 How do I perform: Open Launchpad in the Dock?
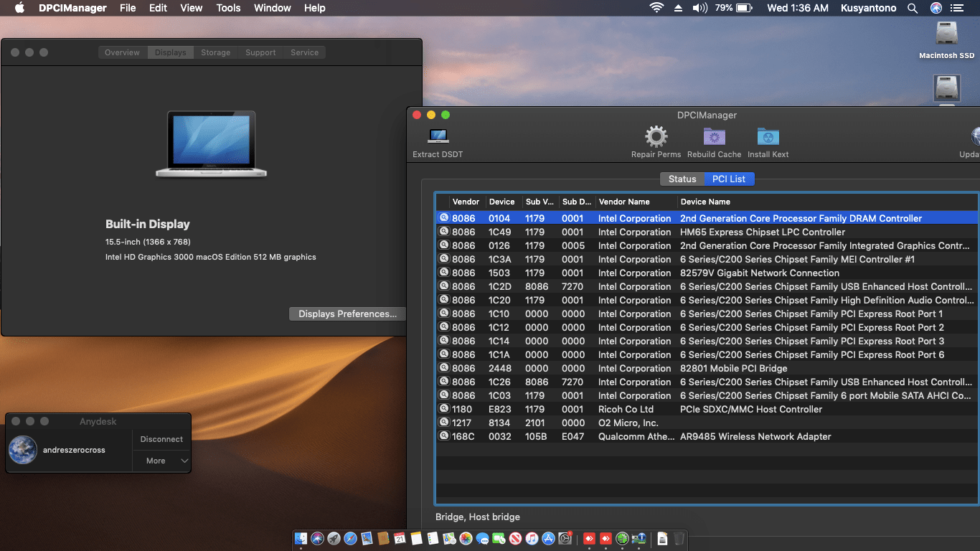pos(334,538)
